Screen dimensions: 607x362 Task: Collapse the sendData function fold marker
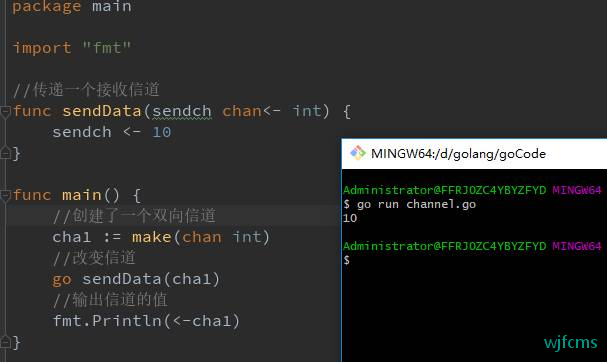5,112
